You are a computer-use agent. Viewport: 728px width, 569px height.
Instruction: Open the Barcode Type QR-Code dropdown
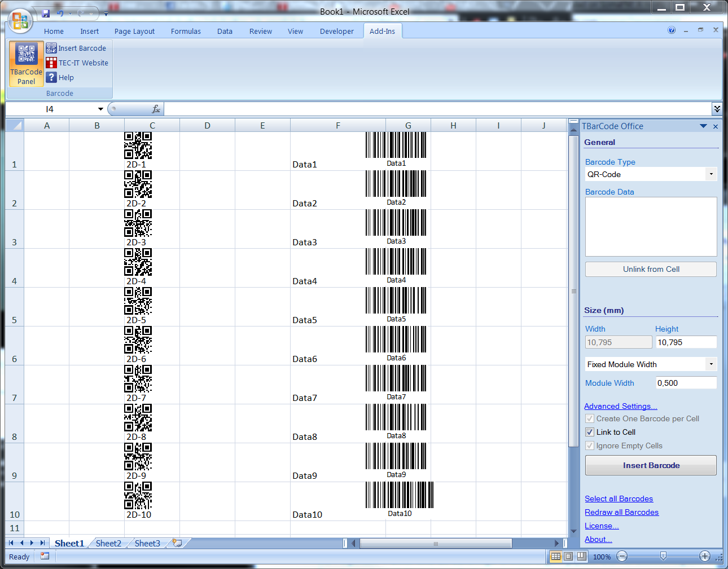click(x=711, y=174)
